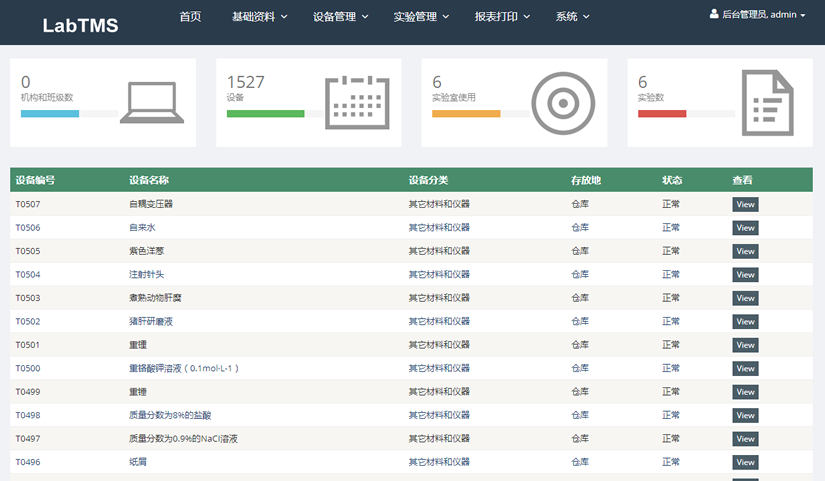The width and height of the screenshot is (825, 481).
Task: Open View for device T0496
Action: (x=745, y=462)
